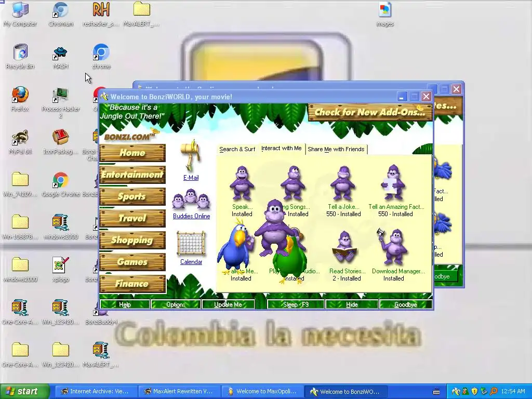Click the Goodbye button in BonziWORLD
Image resolution: width=532 pixels, height=399 pixels.
click(x=405, y=304)
